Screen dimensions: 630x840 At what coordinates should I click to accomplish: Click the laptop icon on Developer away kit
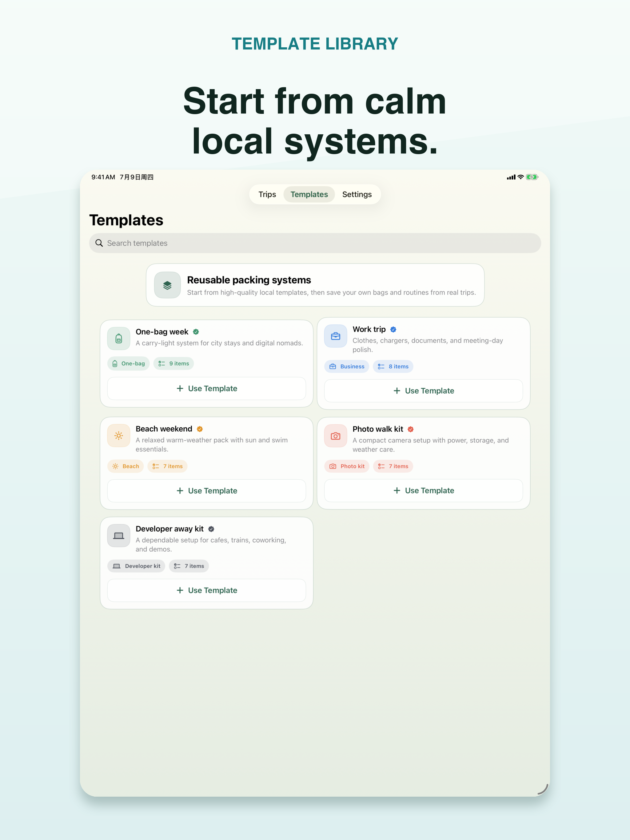pyautogui.click(x=118, y=535)
